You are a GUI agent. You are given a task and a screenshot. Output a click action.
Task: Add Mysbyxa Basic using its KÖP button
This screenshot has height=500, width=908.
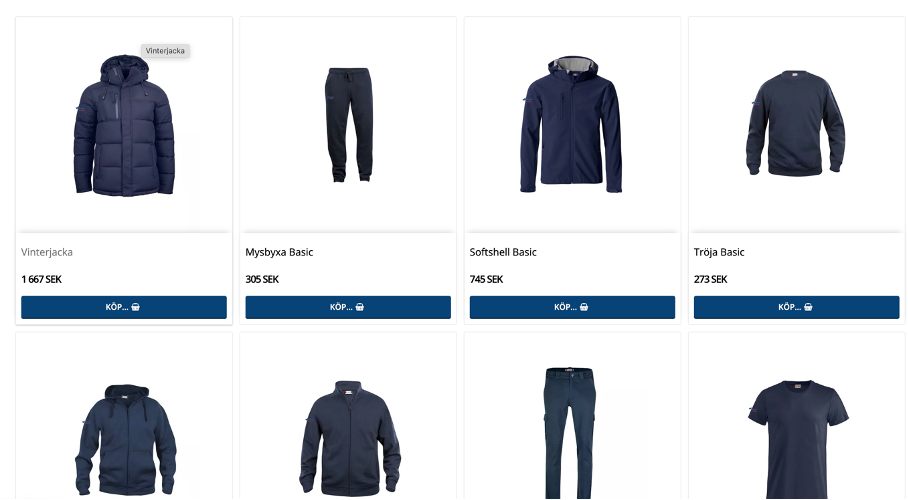(348, 307)
